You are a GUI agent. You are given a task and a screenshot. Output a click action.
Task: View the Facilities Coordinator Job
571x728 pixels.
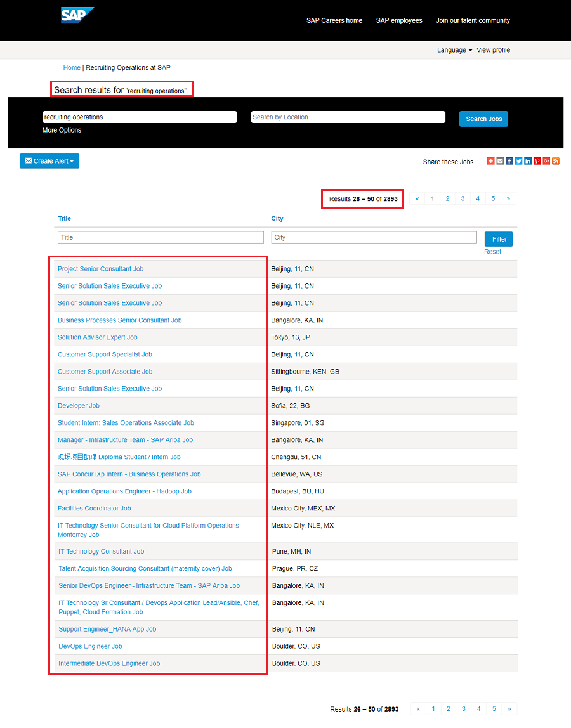tap(95, 509)
